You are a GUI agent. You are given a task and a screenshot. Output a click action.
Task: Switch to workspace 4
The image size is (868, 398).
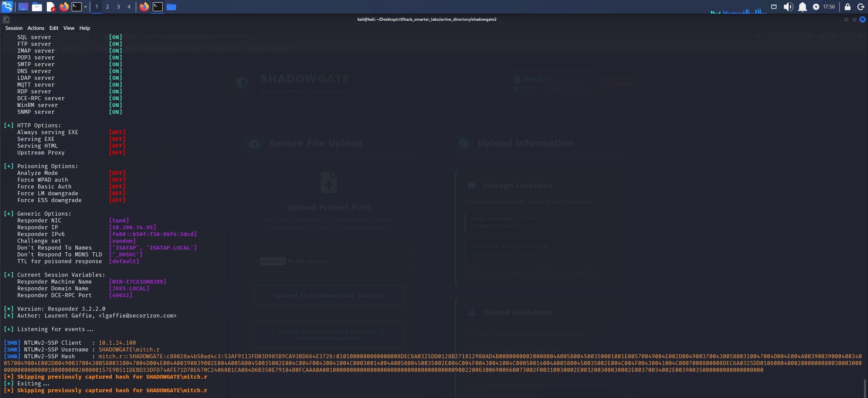click(129, 6)
